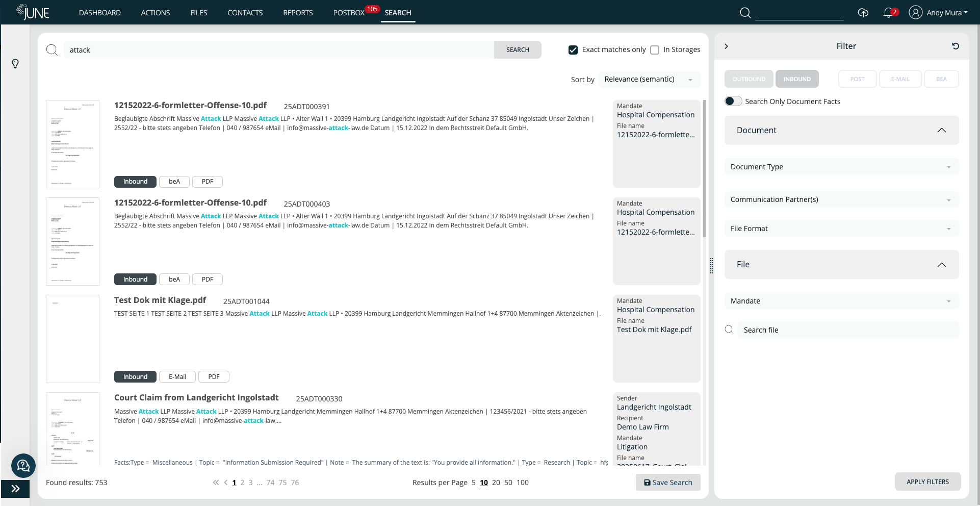The image size is (980, 506).
Task: Open the Sort by Relevance dropdown
Action: (x=649, y=79)
